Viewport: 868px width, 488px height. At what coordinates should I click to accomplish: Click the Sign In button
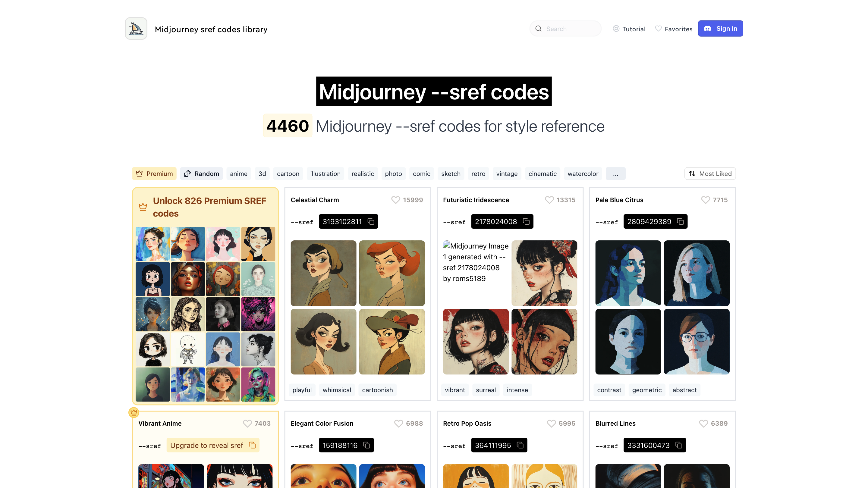pyautogui.click(x=720, y=29)
